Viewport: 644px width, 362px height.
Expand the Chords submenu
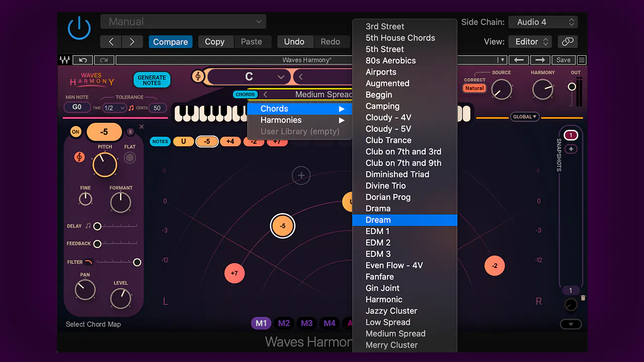tap(299, 109)
